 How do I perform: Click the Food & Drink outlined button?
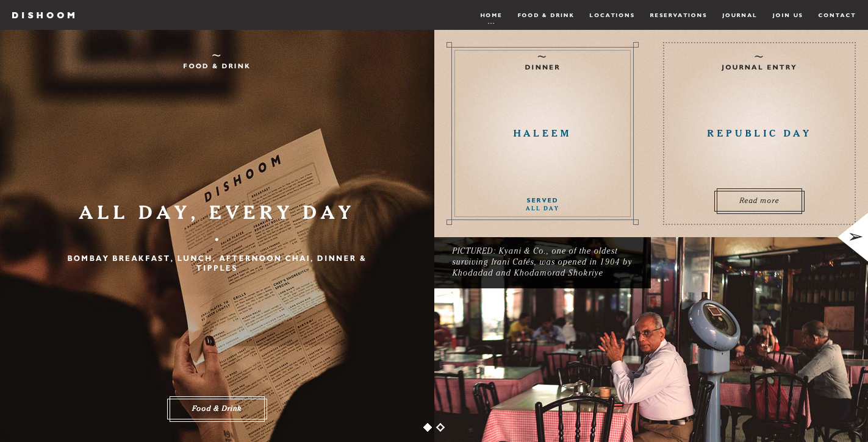point(217,408)
